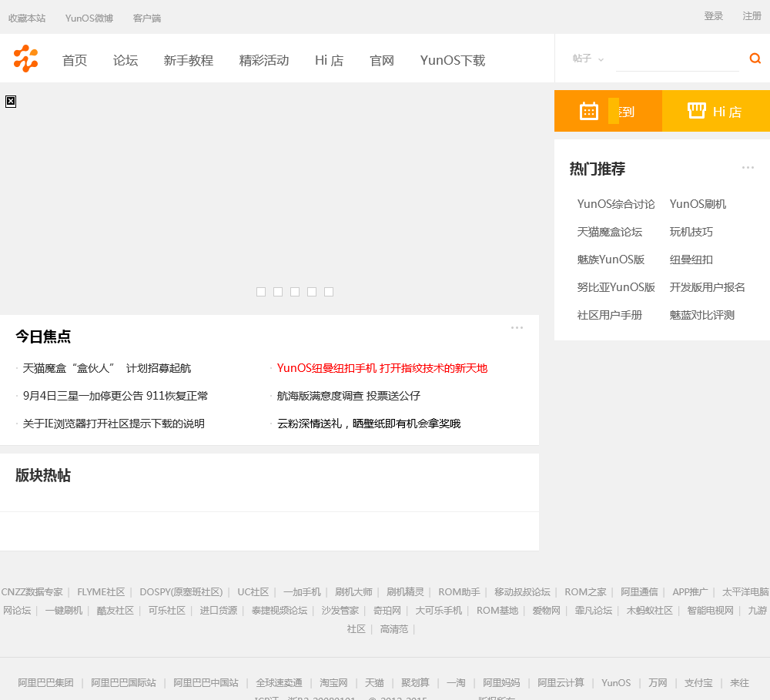Viewport: 770px width, 700px height.
Task: Select the fifth banner slide indicator
Action: pos(329,292)
